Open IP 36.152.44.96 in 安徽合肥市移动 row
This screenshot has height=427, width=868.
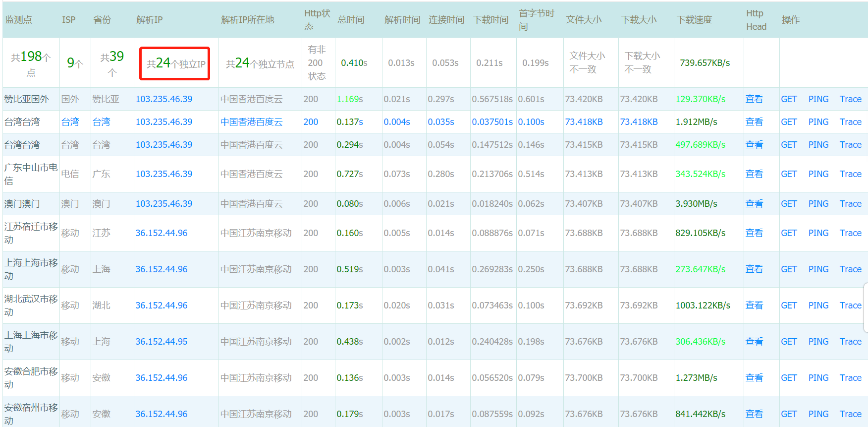[162, 378]
